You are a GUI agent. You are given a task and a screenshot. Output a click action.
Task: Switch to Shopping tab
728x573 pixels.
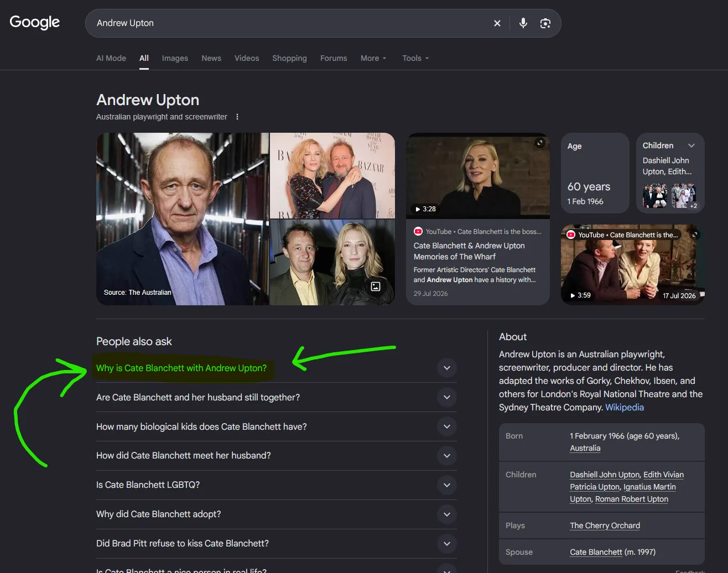pos(289,58)
